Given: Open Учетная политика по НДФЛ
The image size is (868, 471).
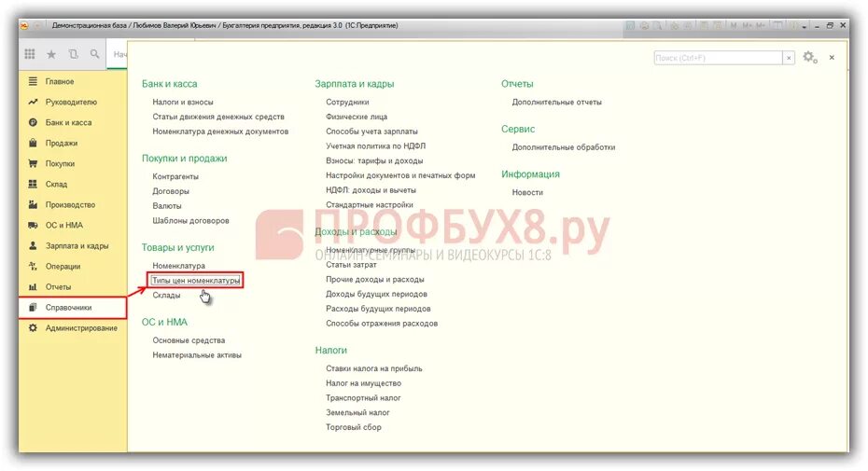Looking at the screenshot, I should pos(375,146).
